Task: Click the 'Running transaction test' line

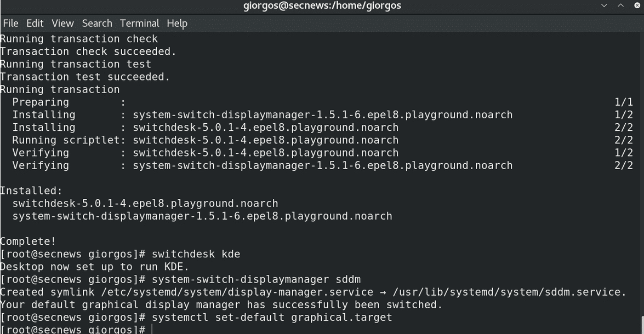Action: [x=76, y=64]
